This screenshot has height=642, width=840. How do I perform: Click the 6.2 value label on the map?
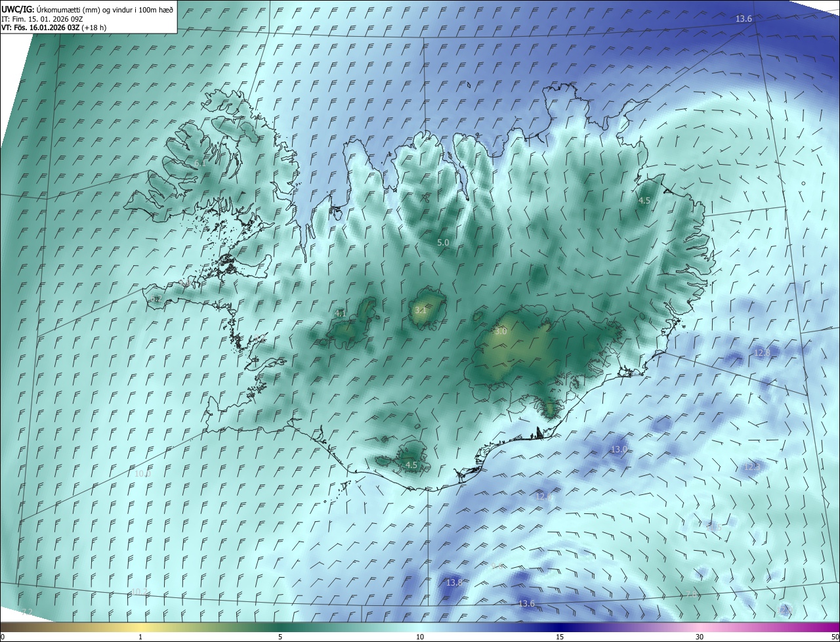(x=156, y=299)
